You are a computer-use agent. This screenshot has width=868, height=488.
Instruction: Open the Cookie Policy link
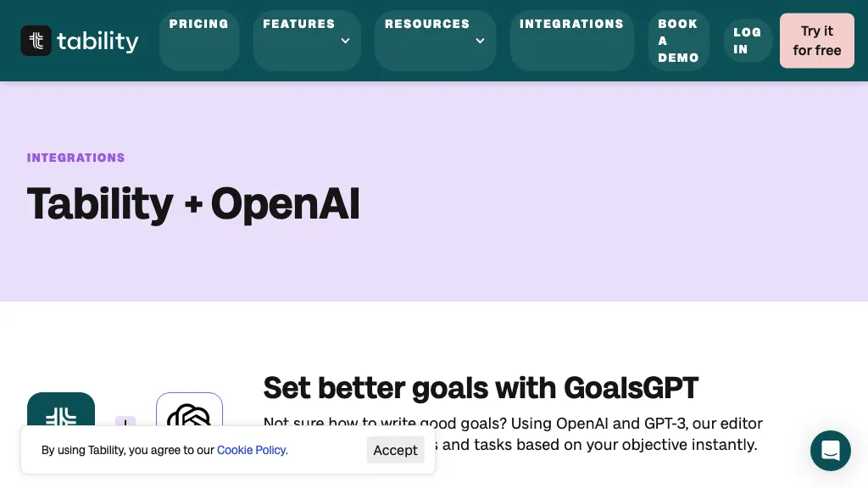[252, 451]
